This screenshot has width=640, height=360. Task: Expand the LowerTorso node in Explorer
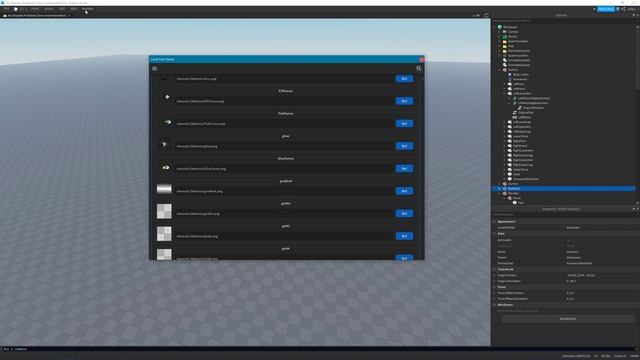504,136
